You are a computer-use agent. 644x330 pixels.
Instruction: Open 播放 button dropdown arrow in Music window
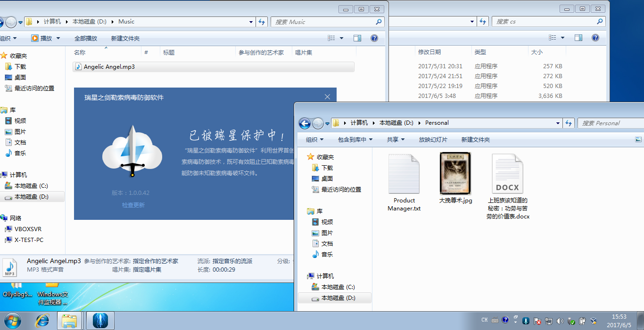click(x=58, y=38)
